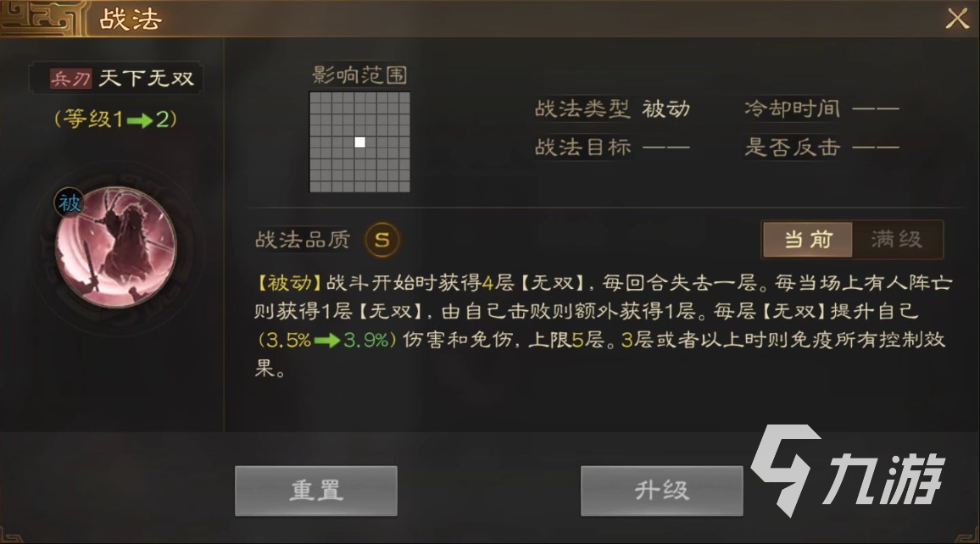
Task: Close the 战法 window
Action: point(957,19)
